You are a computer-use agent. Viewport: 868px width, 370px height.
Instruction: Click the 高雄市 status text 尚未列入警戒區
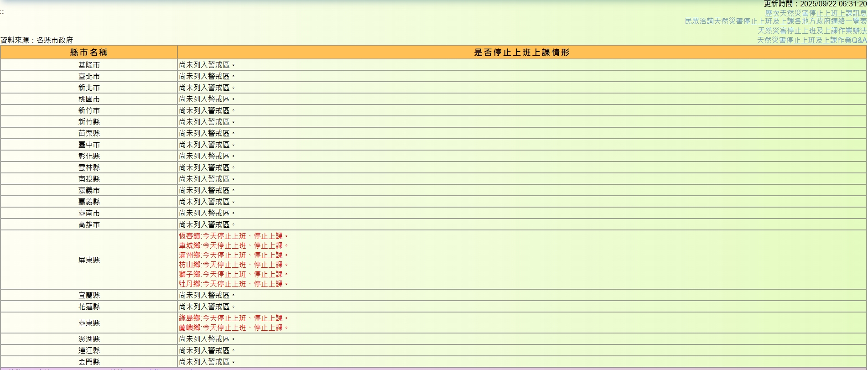207,224
